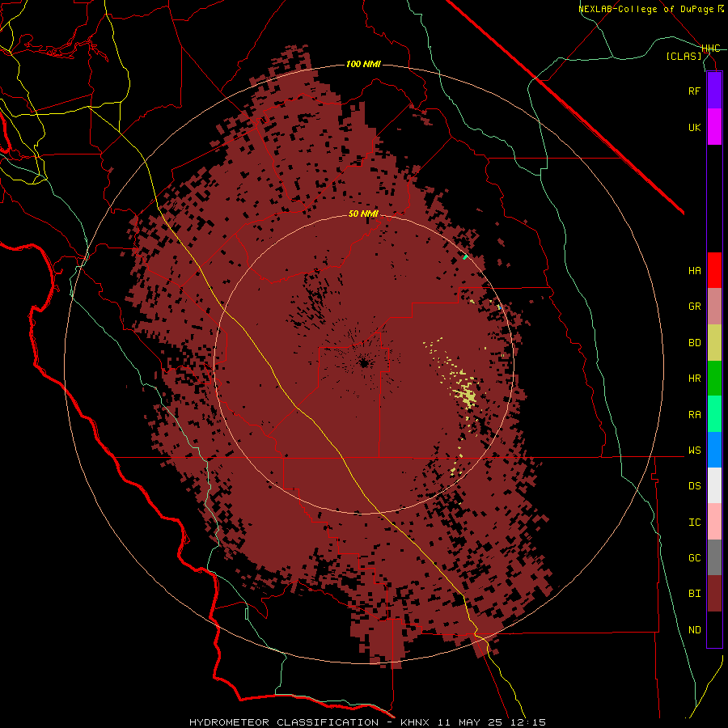This screenshot has height=728, width=728.
Task: Click the [CLAS] units label
Action: [x=684, y=56]
